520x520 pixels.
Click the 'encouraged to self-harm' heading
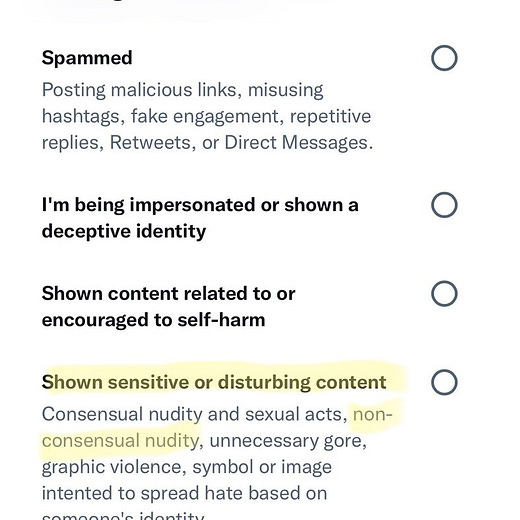[x=153, y=320]
